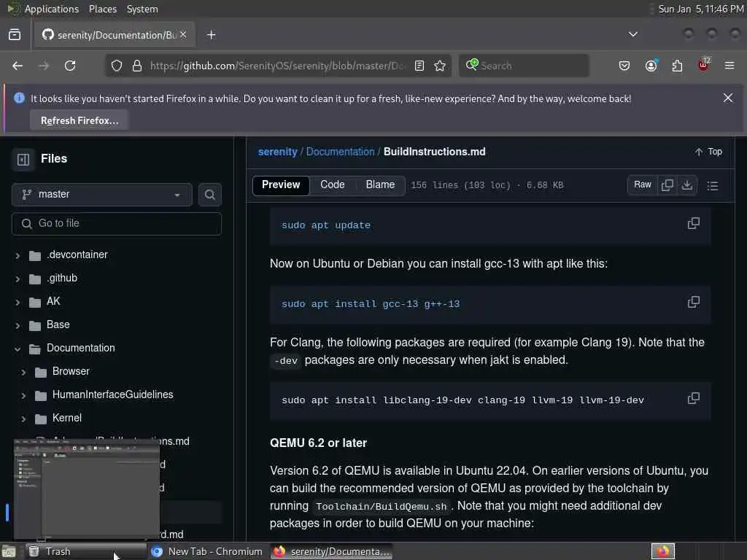Image resolution: width=747 pixels, height=560 pixels.
Task: Click the clock in the top panel
Action: pos(700,9)
